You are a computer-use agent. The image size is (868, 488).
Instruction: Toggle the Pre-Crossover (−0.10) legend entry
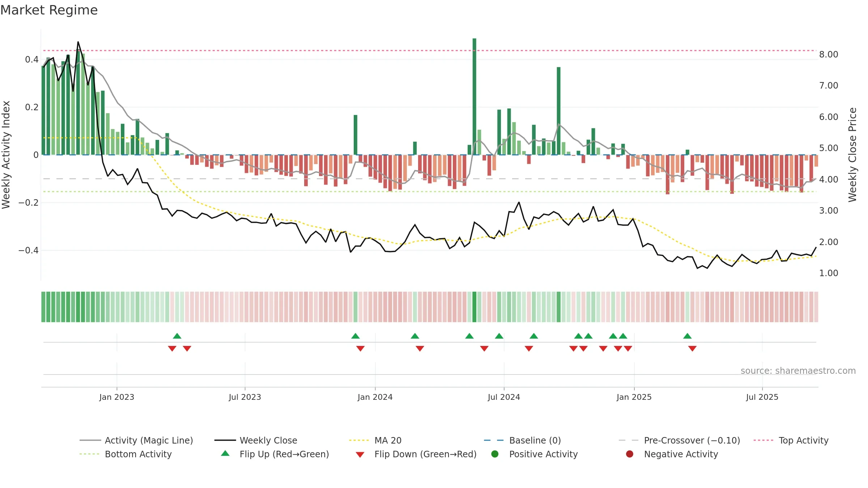tap(679, 440)
